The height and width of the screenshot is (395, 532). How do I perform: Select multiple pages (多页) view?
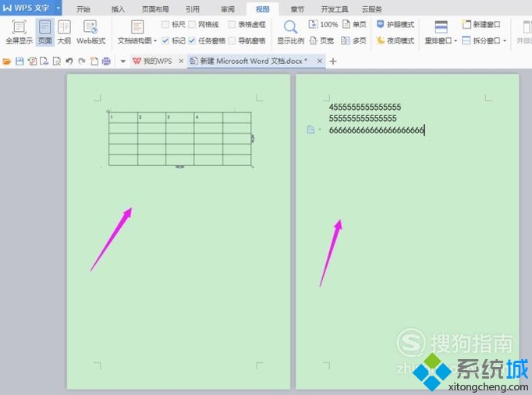(354, 41)
